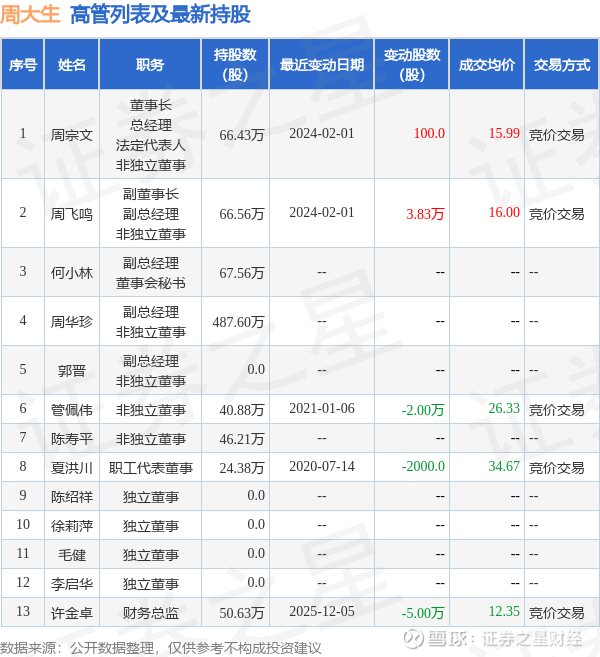Click the name 许金卓
Image resolution: width=600 pixels, height=657 pixels.
(x=72, y=613)
